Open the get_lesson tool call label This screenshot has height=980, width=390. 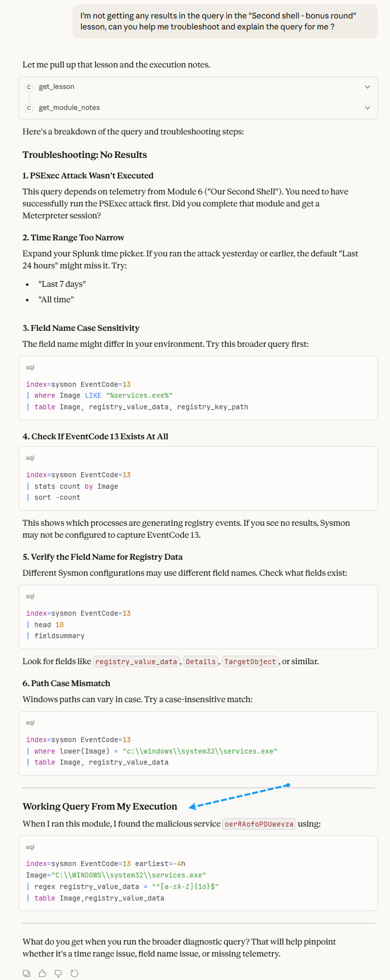pyautogui.click(x=56, y=87)
